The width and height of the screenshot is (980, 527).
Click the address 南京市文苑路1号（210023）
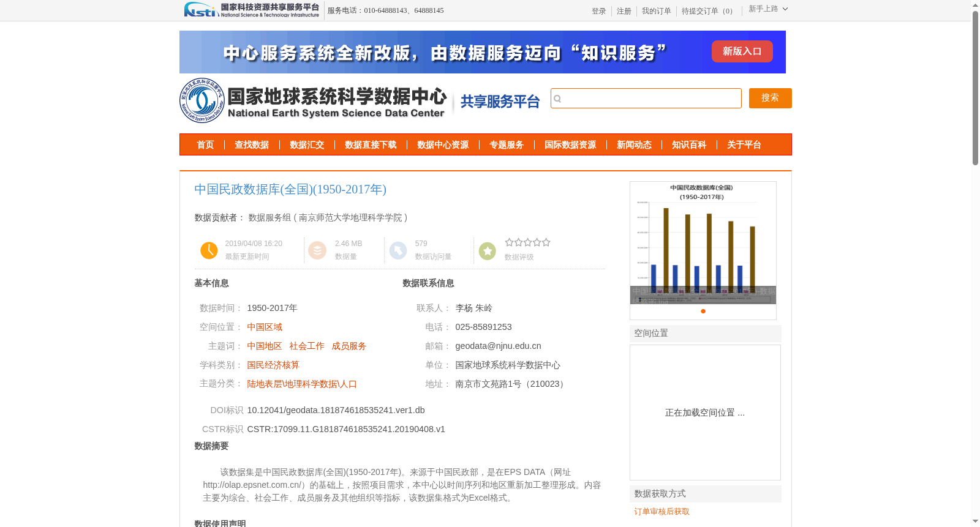[x=511, y=384]
